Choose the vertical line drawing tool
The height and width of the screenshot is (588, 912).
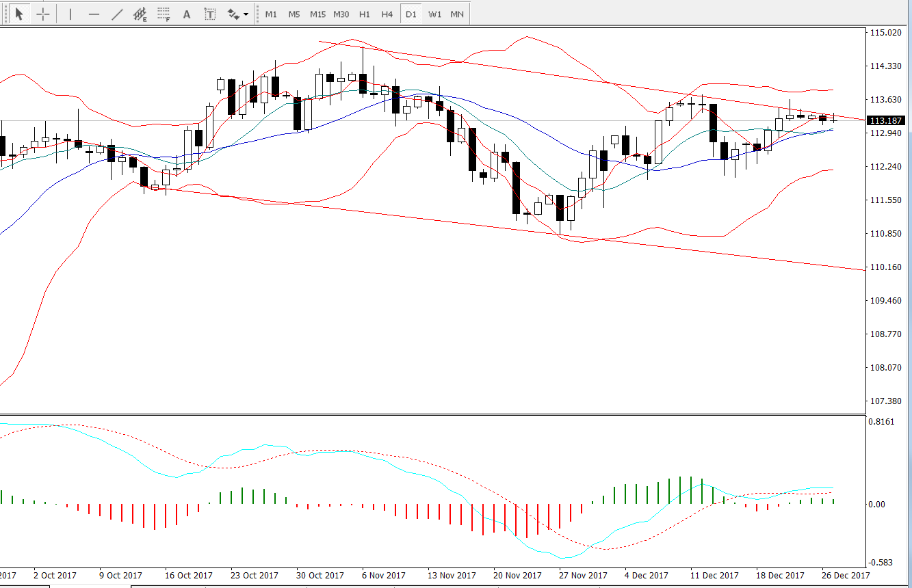click(x=70, y=14)
